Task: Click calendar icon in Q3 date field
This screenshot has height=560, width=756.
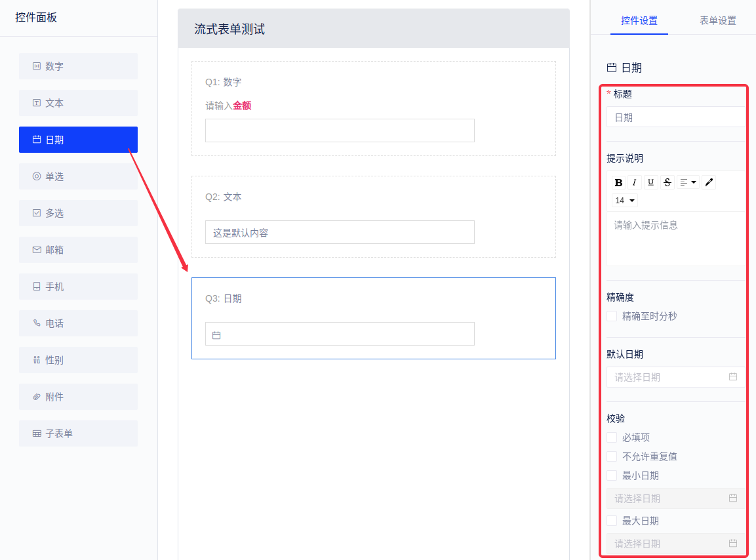Action: pos(216,335)
